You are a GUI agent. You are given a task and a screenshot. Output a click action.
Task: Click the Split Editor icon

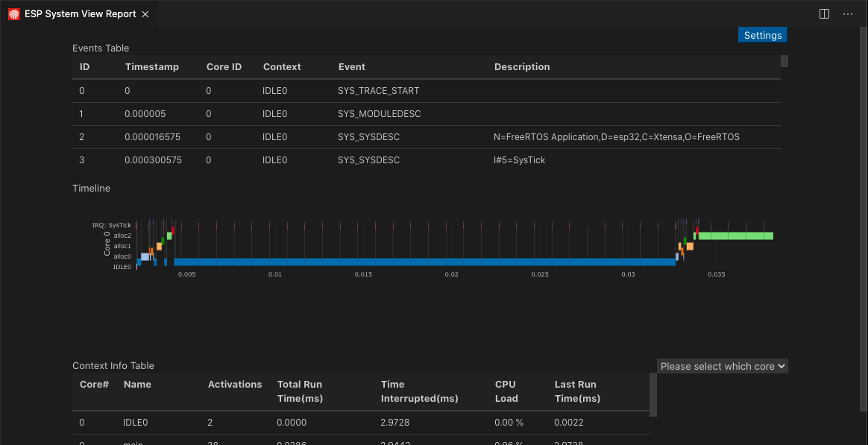coord(824,14)
